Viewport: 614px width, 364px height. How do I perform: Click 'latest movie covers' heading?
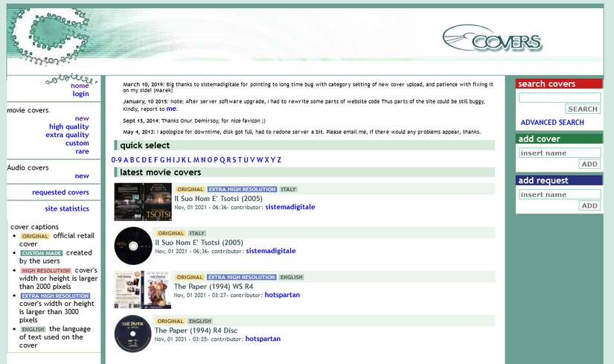pyautogui.click(x=161, y=173)
